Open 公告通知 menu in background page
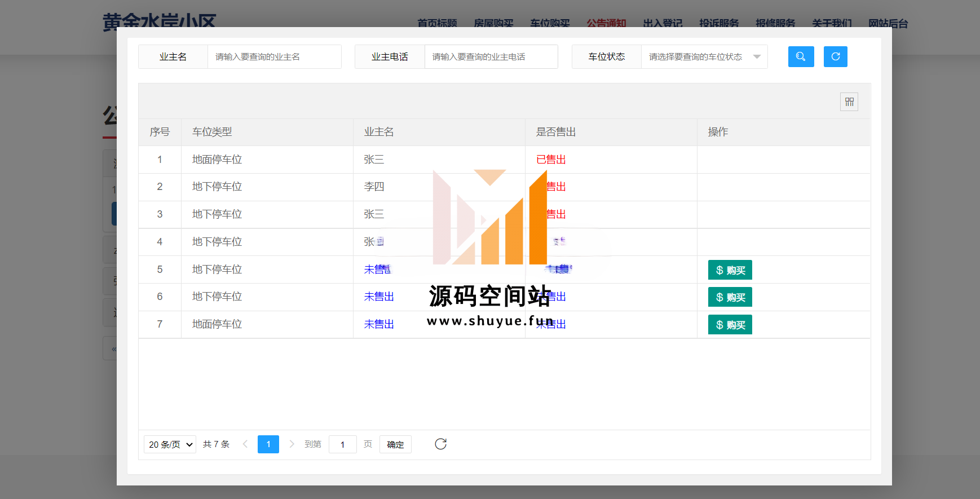 click(606, 23)
